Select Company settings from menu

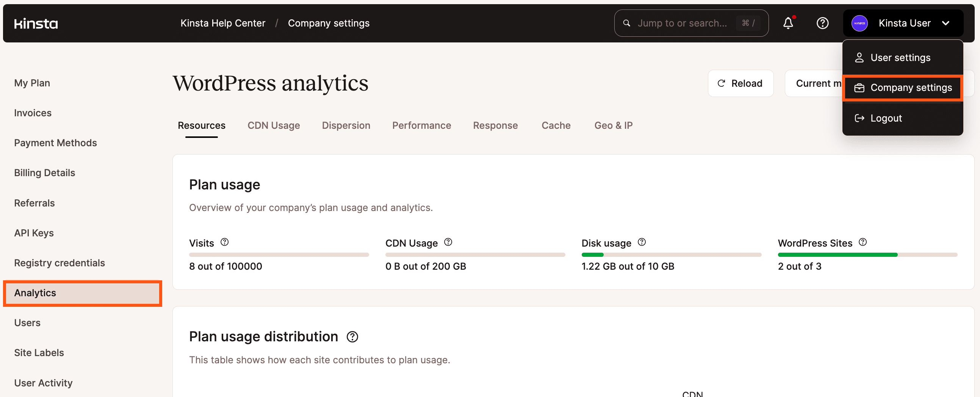[902, 88]
